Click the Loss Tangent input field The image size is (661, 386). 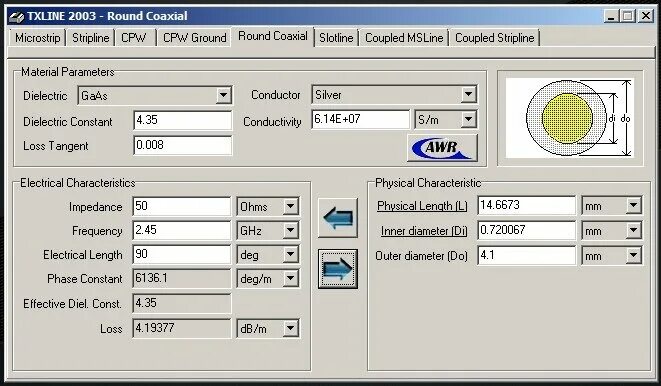click(x=182, y=145)
